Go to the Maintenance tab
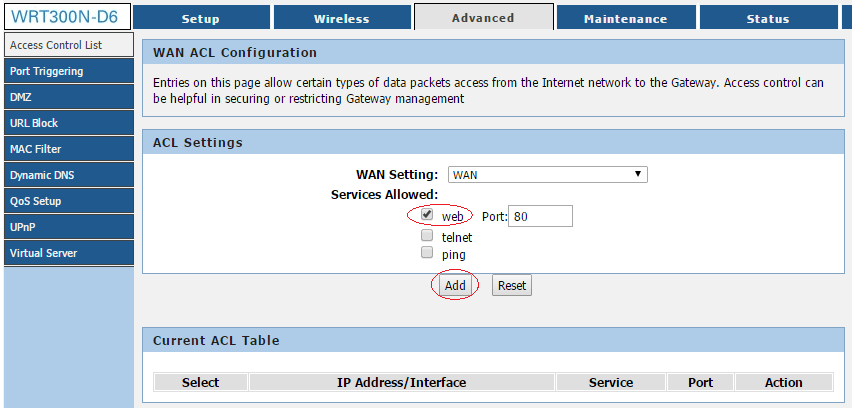 pyautogui.click(x=625, y=18)
